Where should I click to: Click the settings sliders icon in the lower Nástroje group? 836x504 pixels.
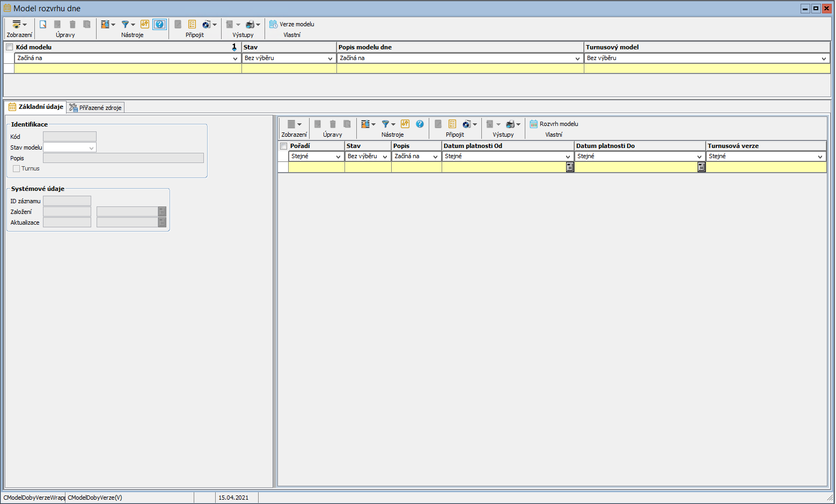pyautogui.click(x=405, y=124)
